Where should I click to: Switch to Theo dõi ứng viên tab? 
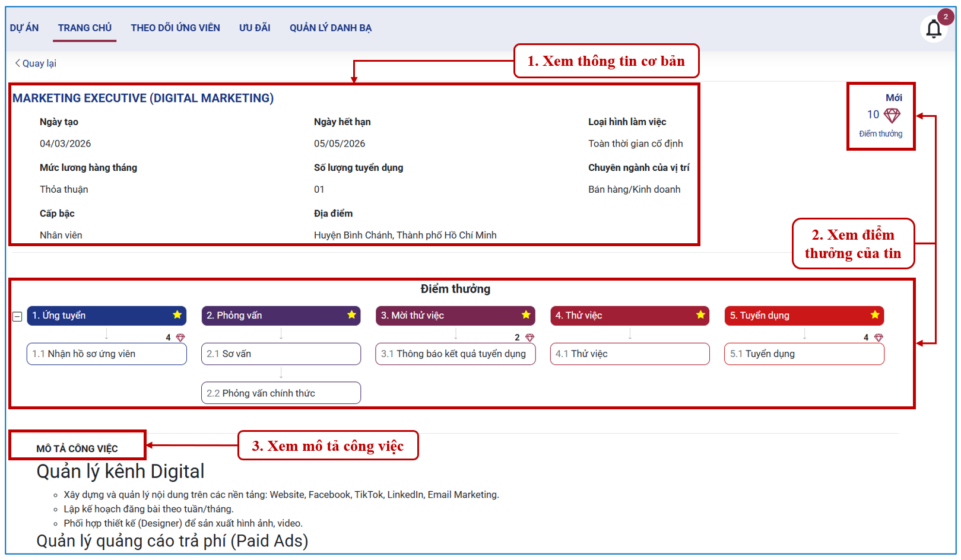pos(175,28)
